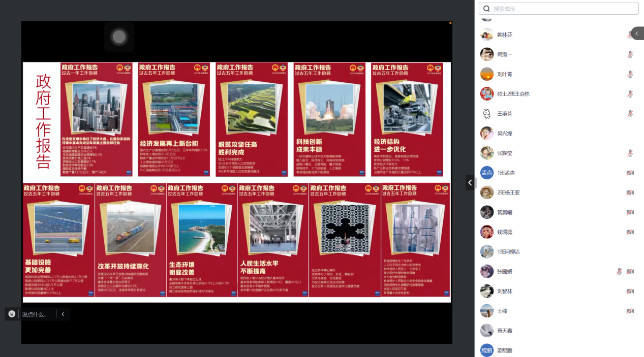
Task: Click 张圆媛's muted microphone icon
Action: click(619, 271)
